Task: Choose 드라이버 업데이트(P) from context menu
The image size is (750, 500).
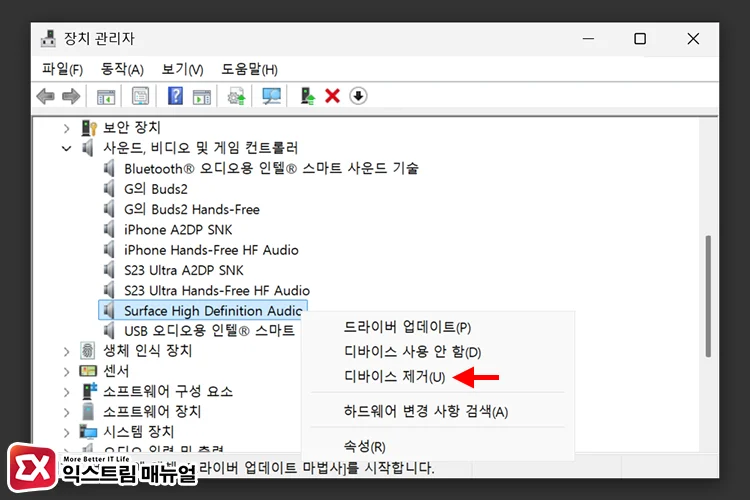Action: click(407, 327)
